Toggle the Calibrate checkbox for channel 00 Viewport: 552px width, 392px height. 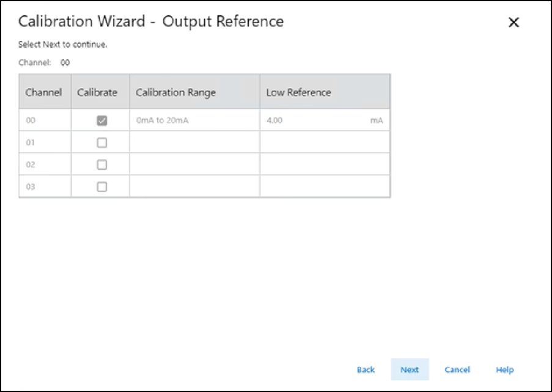coord(102,121)
